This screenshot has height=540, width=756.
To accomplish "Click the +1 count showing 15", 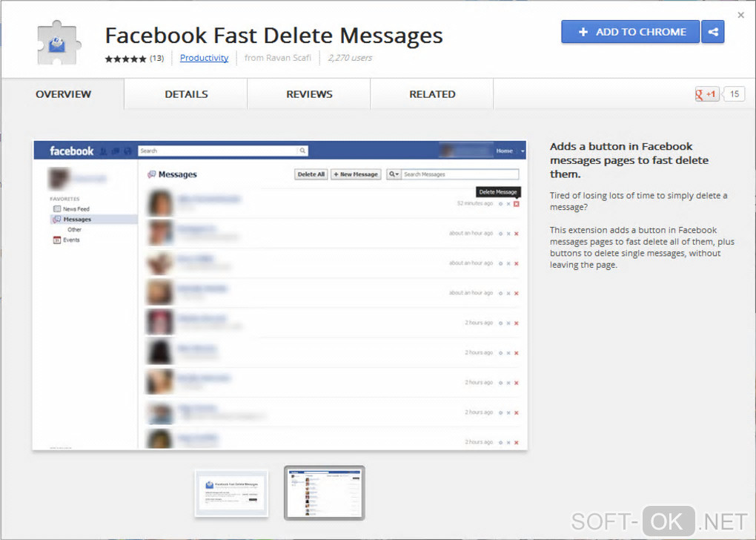I will [x=734, y=94].
